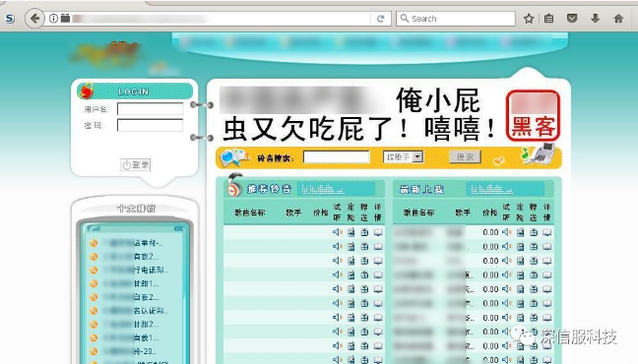Click 定购 order icon, first 推荐铃音 row

(351, 232)
